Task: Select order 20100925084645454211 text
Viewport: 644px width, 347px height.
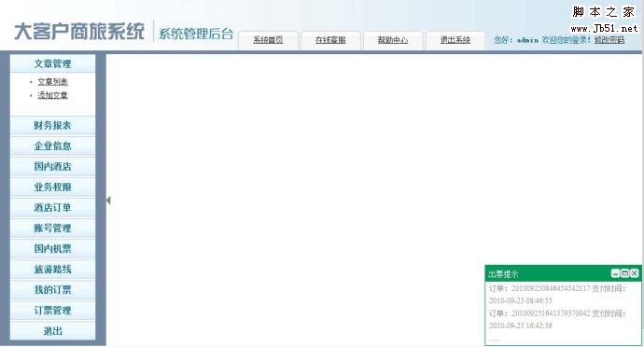Action: 551,288
